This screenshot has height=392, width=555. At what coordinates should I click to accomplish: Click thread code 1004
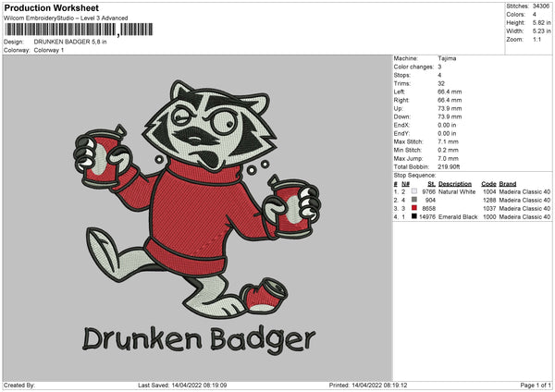(489, 191)
